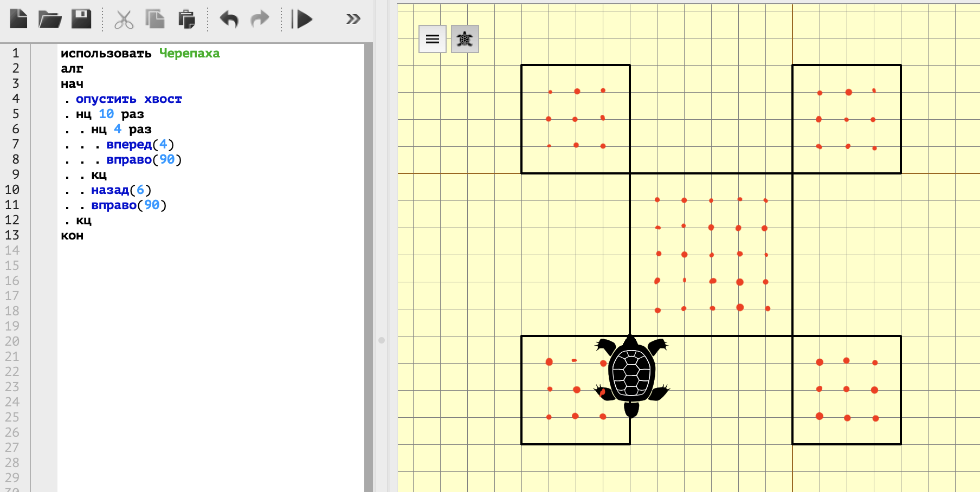Click the command "назад(6)"
This screenshot has height=492, width=980.
pos(121,190)
